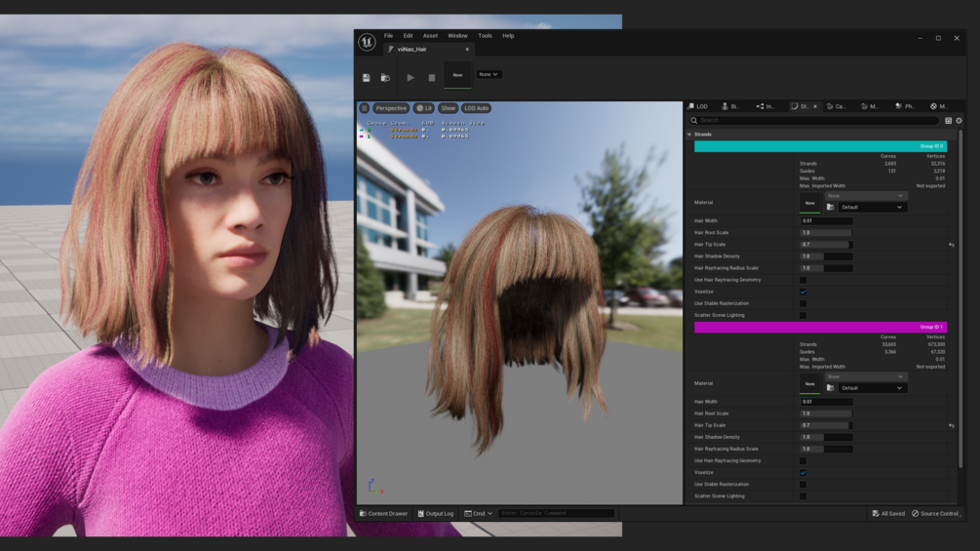
Task: Open the Tools menu
Action: coord(485,36)
